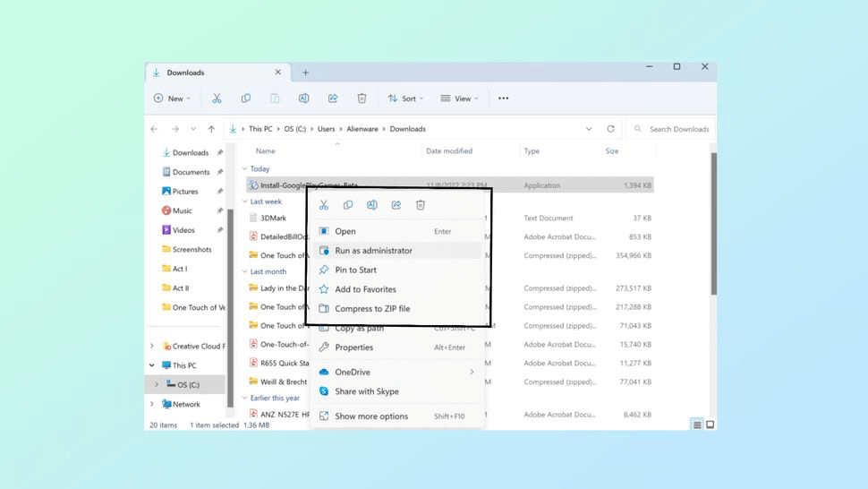This screenshot has height=489, width=868.
Task: Click the Copy icon in context menu
Action: point(348,205)
